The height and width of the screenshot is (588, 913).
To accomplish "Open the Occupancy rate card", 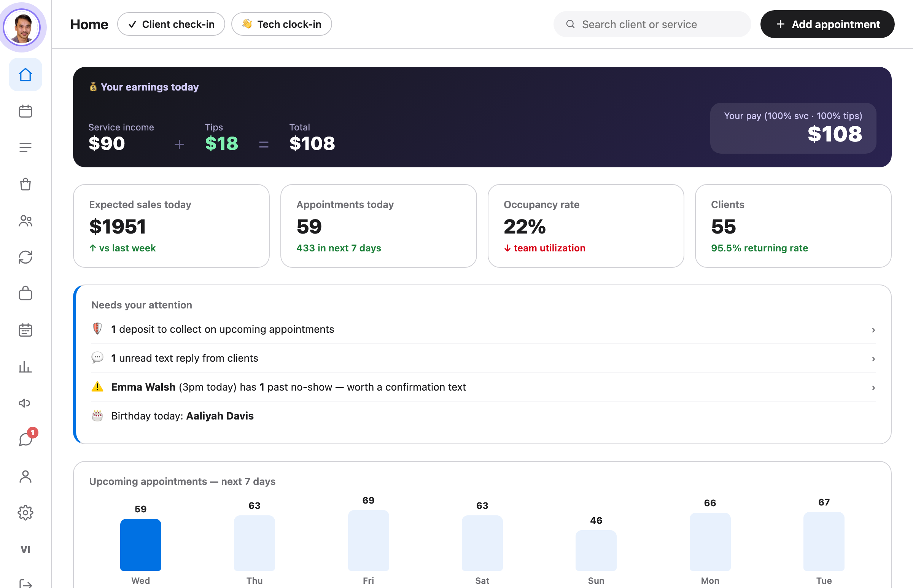I will (x=586, y=226).
